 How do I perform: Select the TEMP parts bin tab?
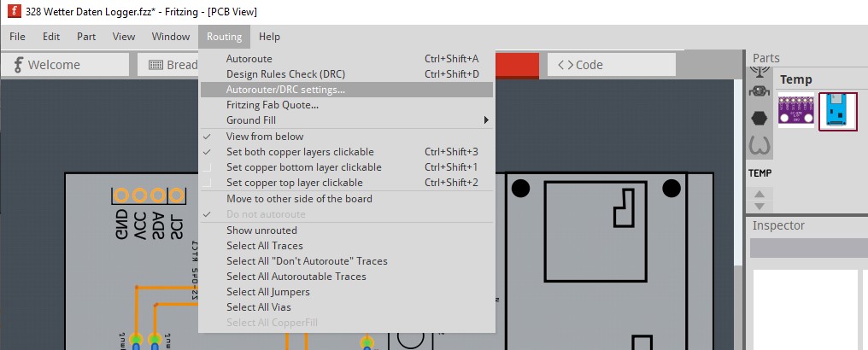pos(759,173)
